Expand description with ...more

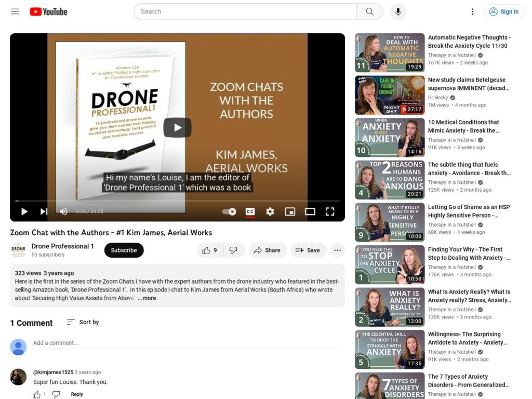147,298
